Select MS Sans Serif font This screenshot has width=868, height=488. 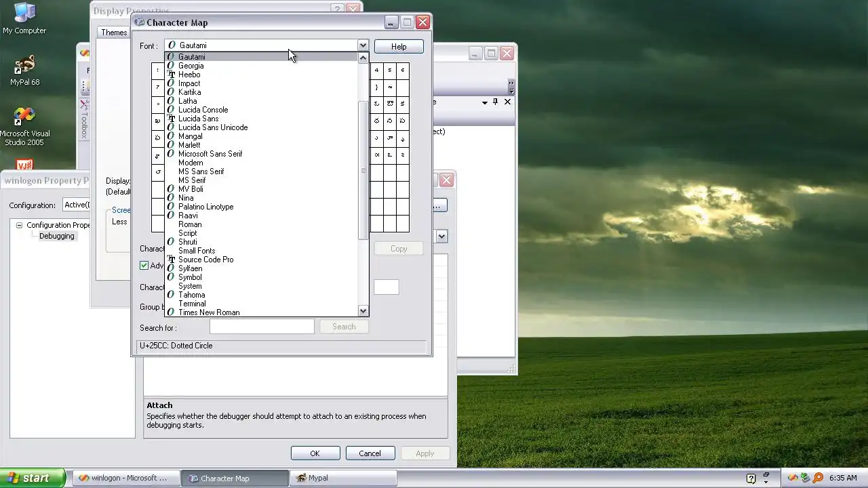point(261,171)
